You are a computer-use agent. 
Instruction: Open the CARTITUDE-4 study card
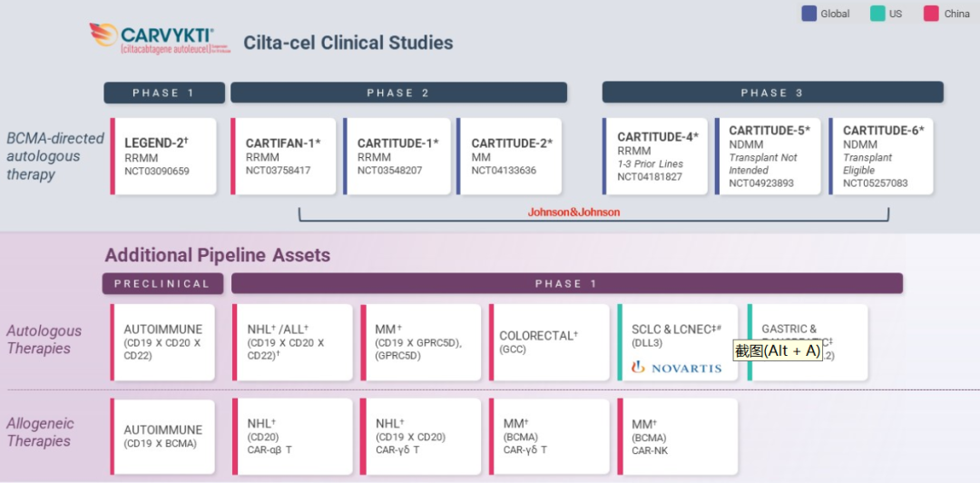coord(656,156)
